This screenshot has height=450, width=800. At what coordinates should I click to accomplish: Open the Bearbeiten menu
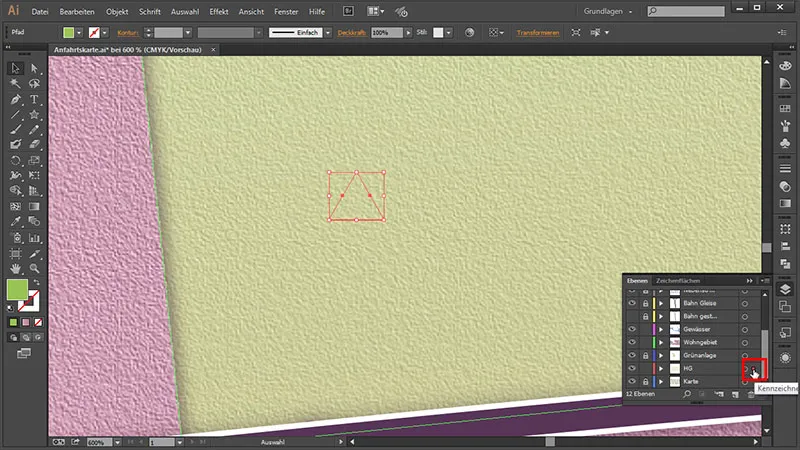77,11
